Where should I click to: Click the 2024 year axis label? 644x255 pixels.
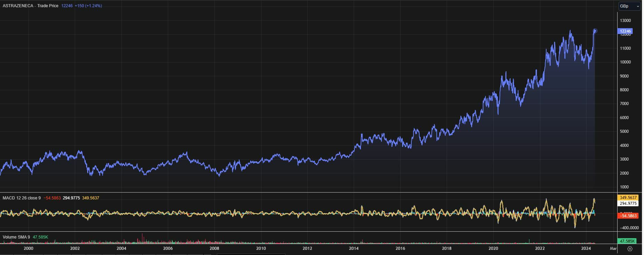(x=586, y=248)
